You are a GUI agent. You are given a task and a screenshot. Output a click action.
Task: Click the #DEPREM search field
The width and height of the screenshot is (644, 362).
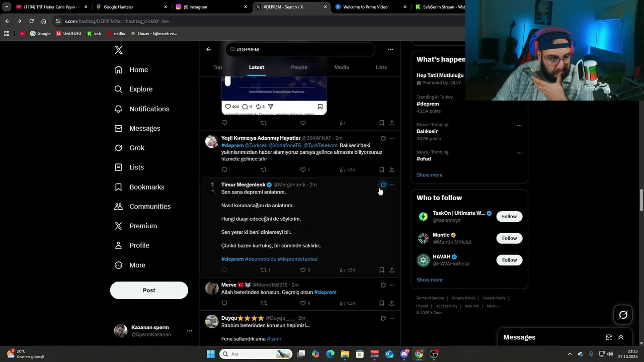pyautogui.click(x=300, y=49)
